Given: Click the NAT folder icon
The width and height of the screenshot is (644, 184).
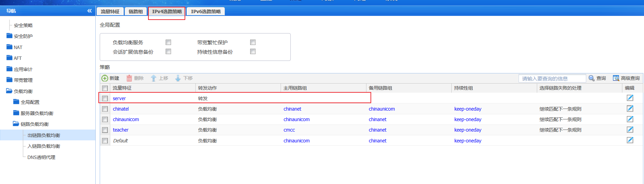Looking at the screenshot, I should pyautogui.click(x=9, y=47).
